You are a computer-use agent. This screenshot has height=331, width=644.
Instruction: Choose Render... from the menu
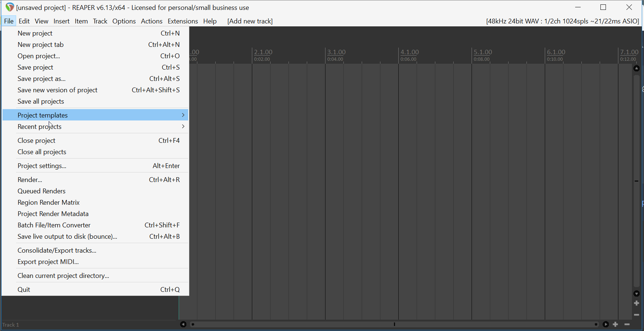pos(95,179)
